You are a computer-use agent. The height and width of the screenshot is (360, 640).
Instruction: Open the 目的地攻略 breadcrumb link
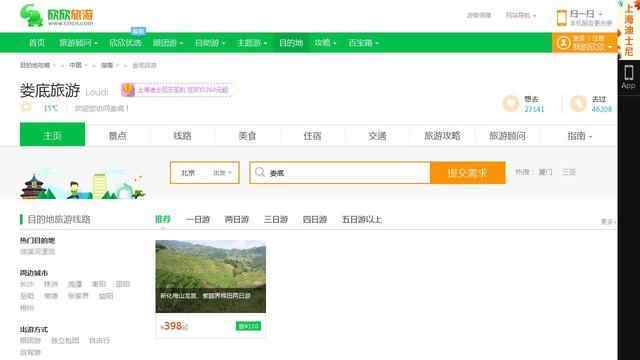coord(35,65)
